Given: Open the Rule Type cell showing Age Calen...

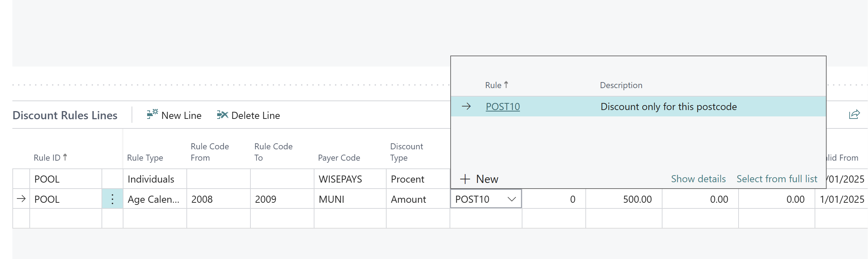Looking at the screenshot, I should [154, 200].
